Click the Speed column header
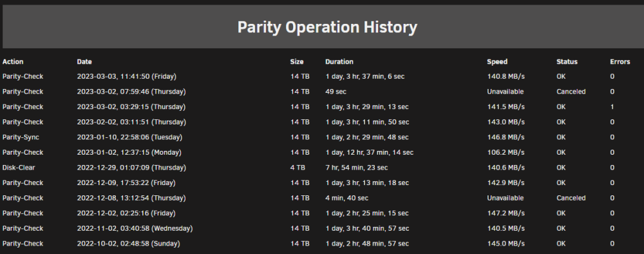 497,62
